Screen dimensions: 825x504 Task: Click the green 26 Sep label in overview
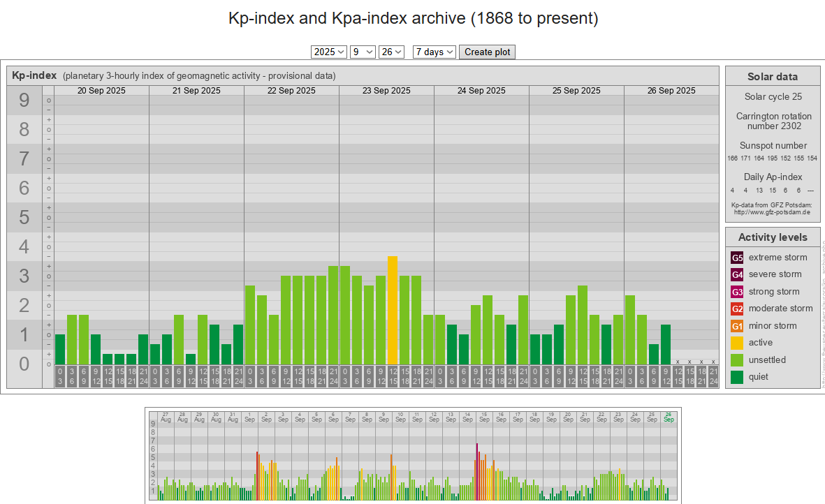669,417
